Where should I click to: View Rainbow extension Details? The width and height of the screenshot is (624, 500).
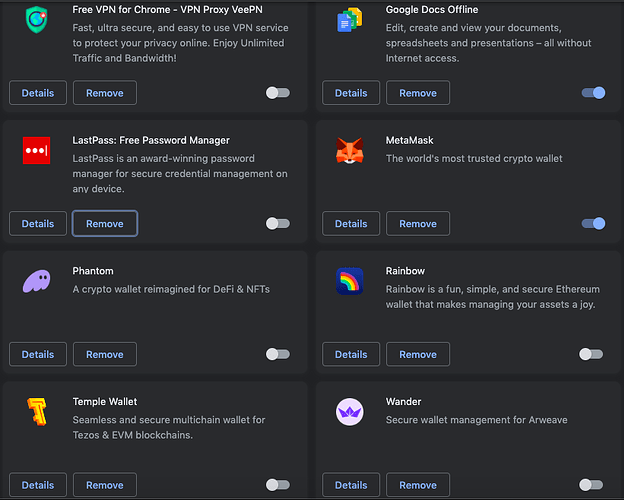(x=351, y=354)
